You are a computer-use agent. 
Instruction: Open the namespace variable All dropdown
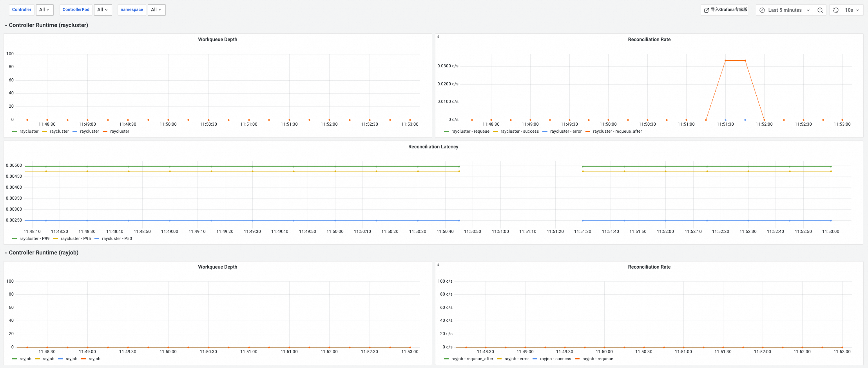[157, 10]
